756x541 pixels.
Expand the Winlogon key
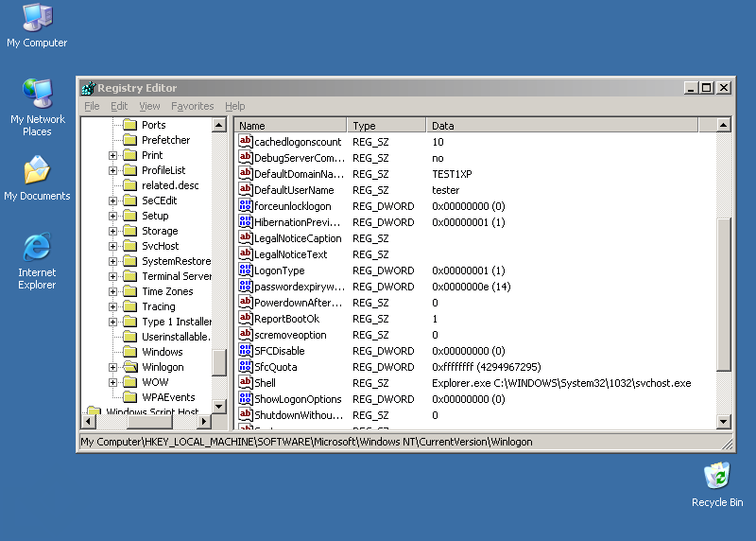pos(112,367)
